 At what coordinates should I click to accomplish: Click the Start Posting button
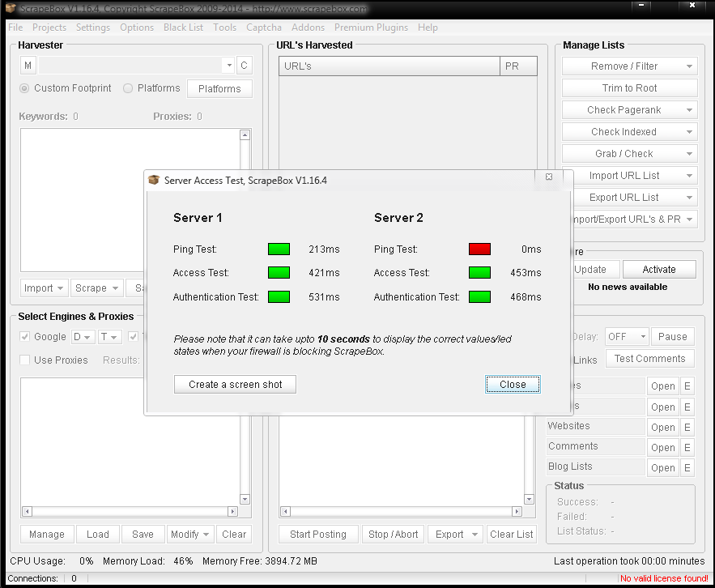click(x=318, y=535)
